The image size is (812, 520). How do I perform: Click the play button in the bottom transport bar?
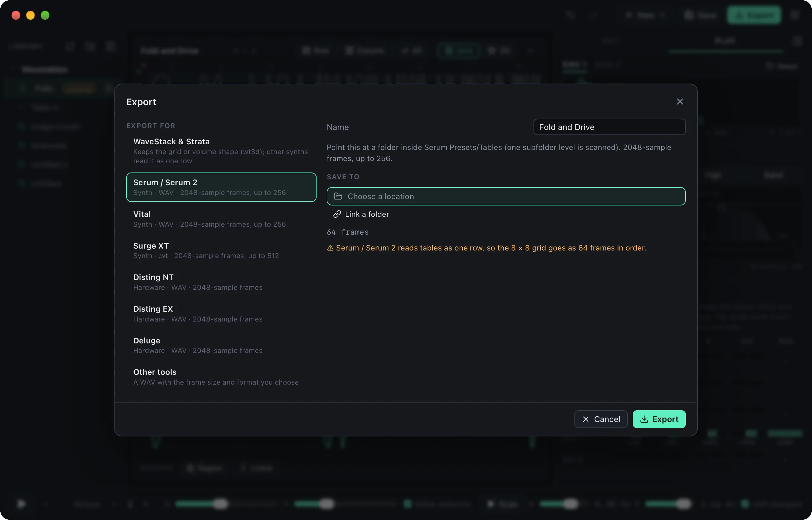click(x=21, y=504)
